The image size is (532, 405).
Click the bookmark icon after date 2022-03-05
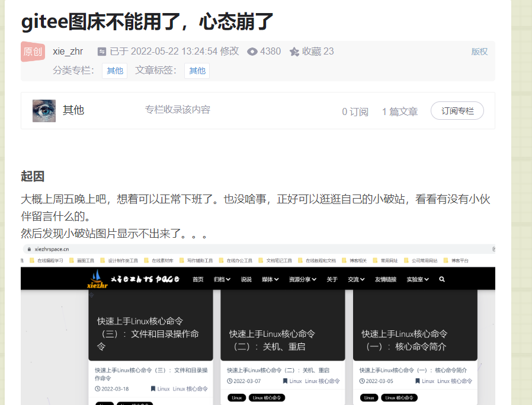pos(417,381)
